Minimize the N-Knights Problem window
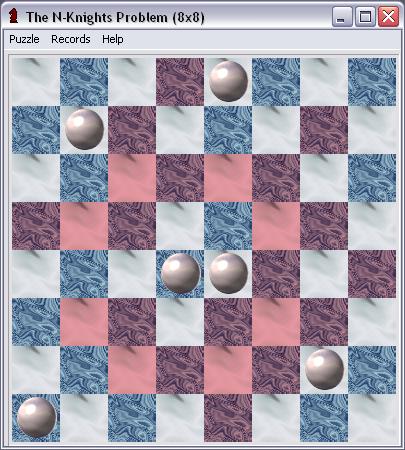 click(x=342, y=16)
